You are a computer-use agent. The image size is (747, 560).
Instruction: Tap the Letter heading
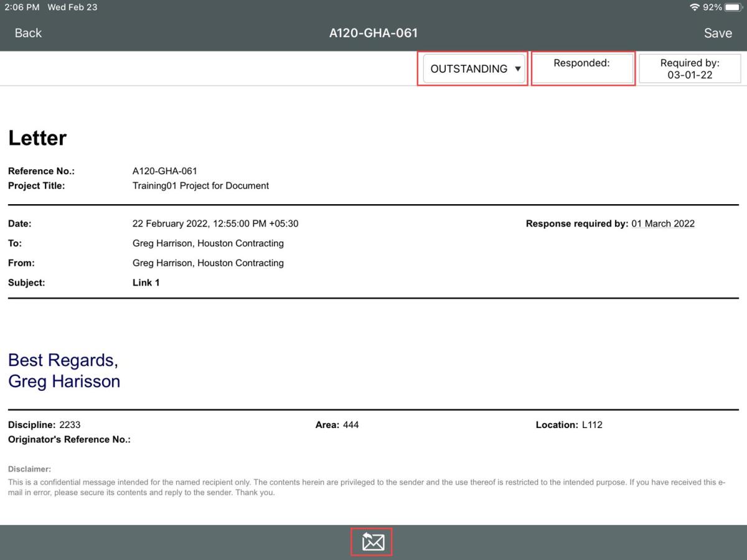coord(37,138)
